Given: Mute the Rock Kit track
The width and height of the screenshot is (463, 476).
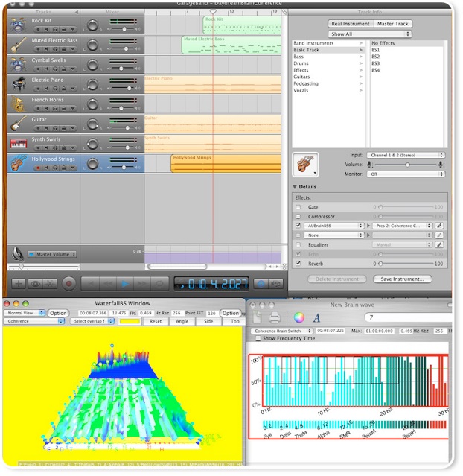Looking at the screenshot, I should (x=46, y=30).
